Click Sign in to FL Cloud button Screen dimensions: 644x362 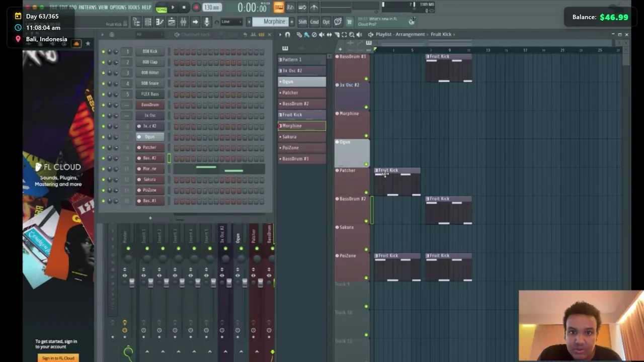click(x=58, y=358)
